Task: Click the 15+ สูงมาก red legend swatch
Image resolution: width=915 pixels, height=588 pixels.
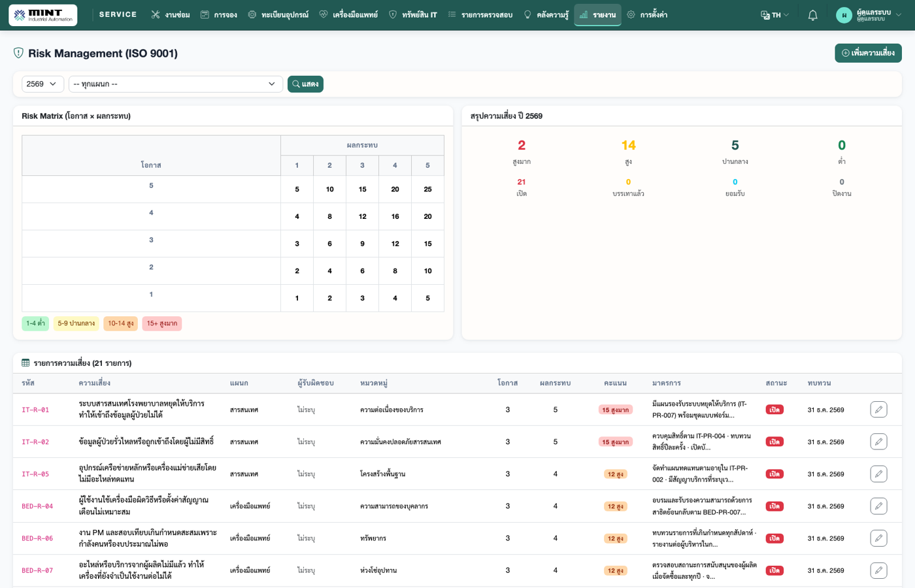Action: tap(162, 323)
